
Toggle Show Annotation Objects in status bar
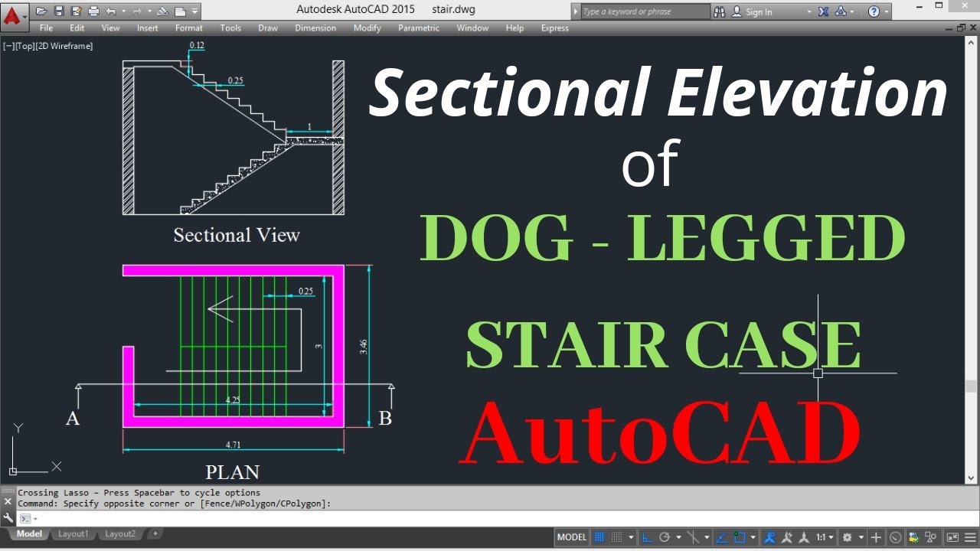(771, 537)
